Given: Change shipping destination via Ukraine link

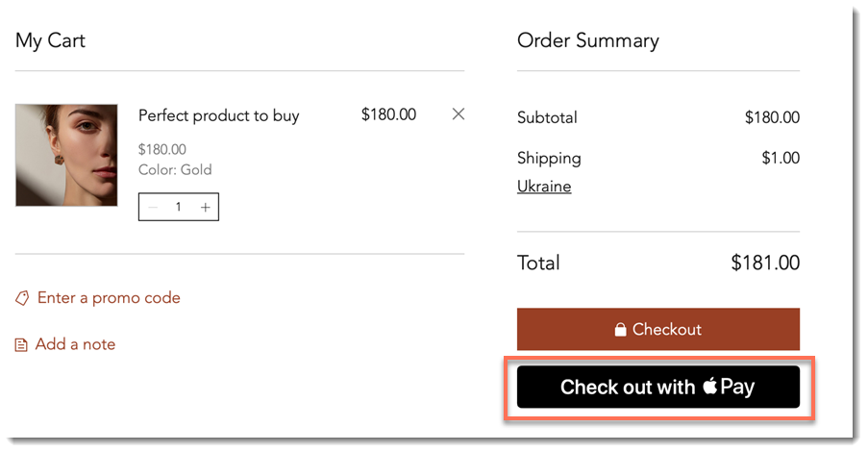Looking at the screenshot, I should (x=544, y=187).
